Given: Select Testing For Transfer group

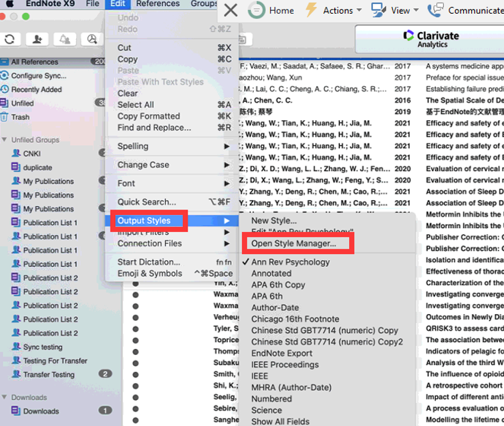Looking at the screenshot, I should tap(55, 360).
